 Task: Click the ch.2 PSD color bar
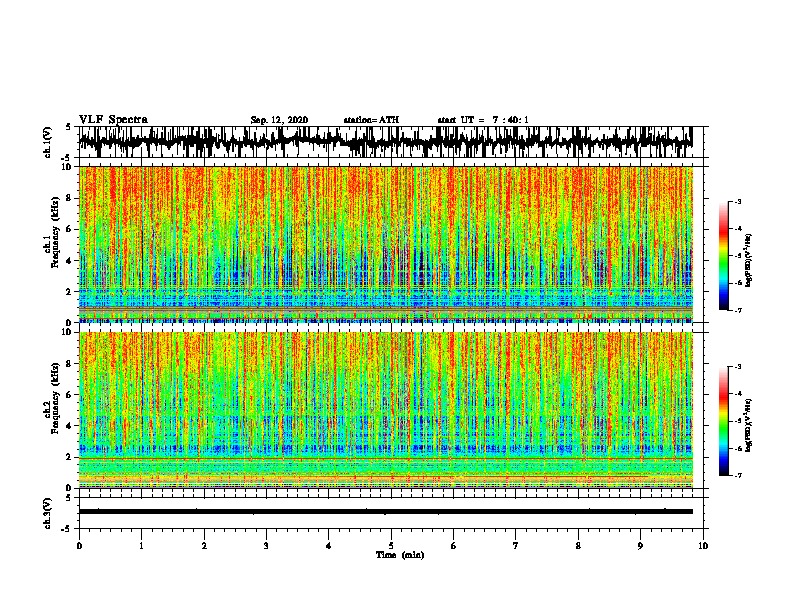[724, 421]
